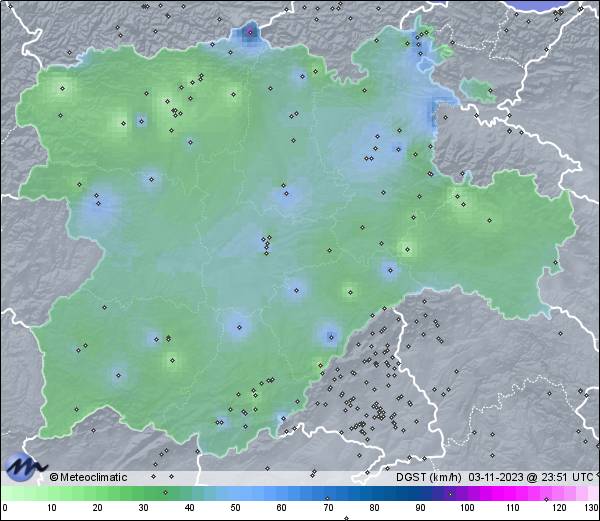Image resolution: width=600 pixels, height=521 pixels.
Task: Click the 60 label on the scale
Action: click(282, 508)
